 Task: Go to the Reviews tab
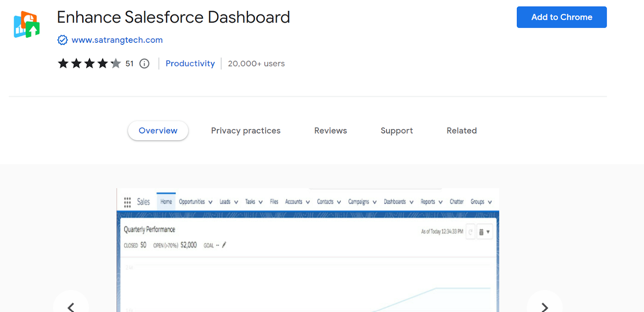(330, 131)
